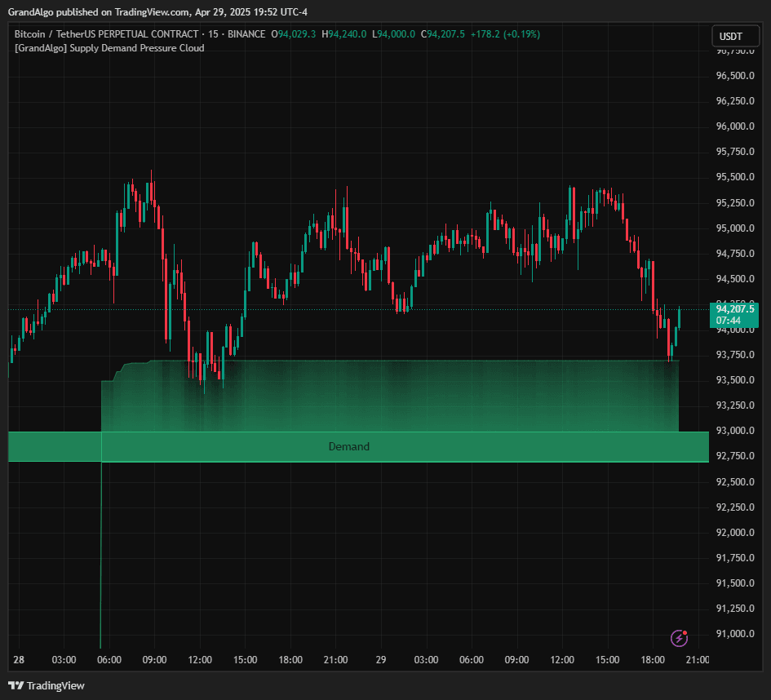Click the 07:44 candle countdown timer
This screenshot has width=771, height=700.
tap(728, 321)
